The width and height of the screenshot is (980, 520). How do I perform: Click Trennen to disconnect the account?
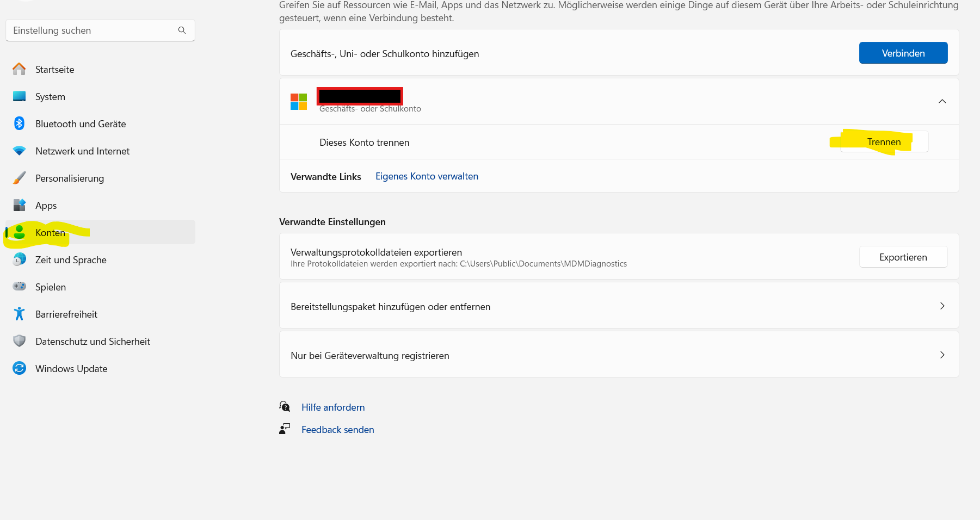[884, 142]
